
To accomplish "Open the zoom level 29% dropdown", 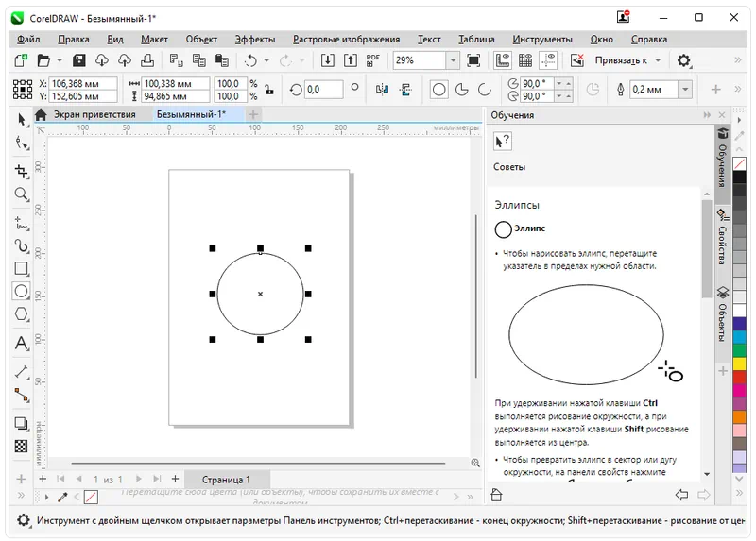I will [453, 60].
